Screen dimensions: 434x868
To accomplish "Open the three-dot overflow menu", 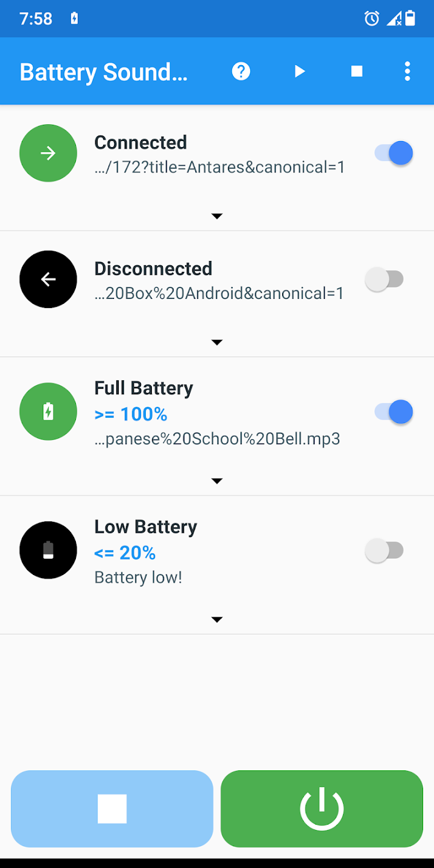I will (407, 72).
